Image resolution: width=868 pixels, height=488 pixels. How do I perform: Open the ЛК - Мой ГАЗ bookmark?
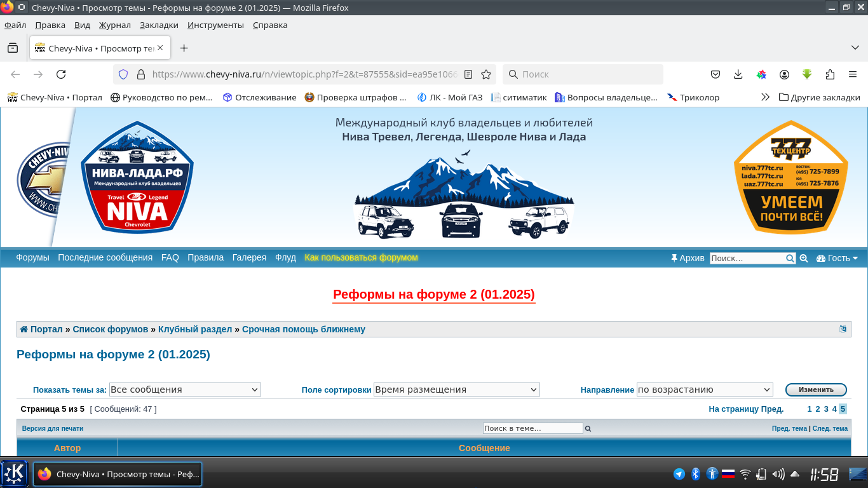pos(449,97)
